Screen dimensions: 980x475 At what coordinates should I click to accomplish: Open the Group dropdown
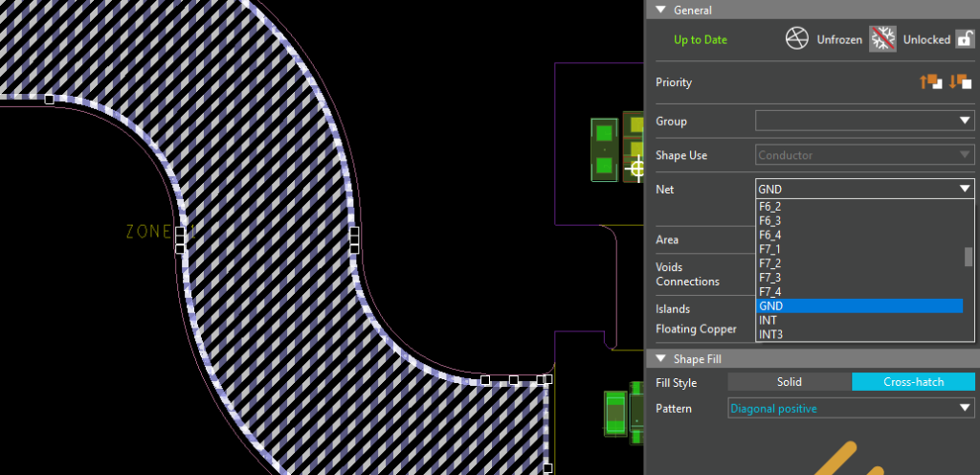(965, 122)
